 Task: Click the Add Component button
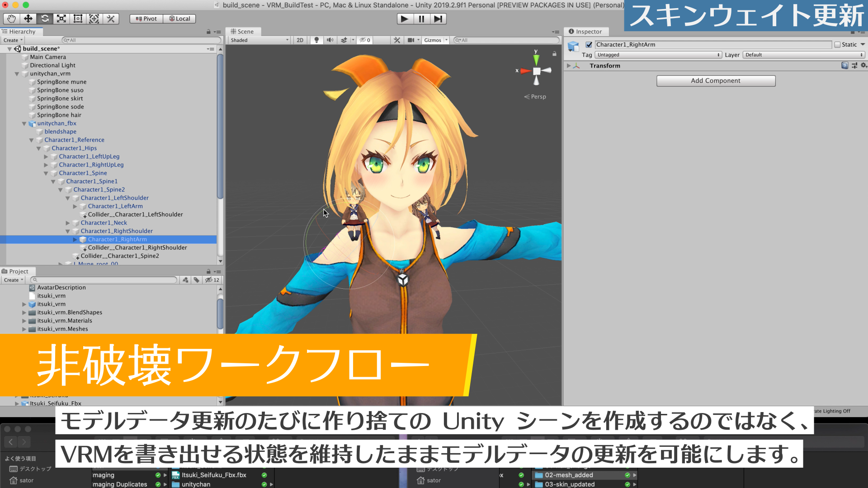pyautogui.click(x=716, y=80)
